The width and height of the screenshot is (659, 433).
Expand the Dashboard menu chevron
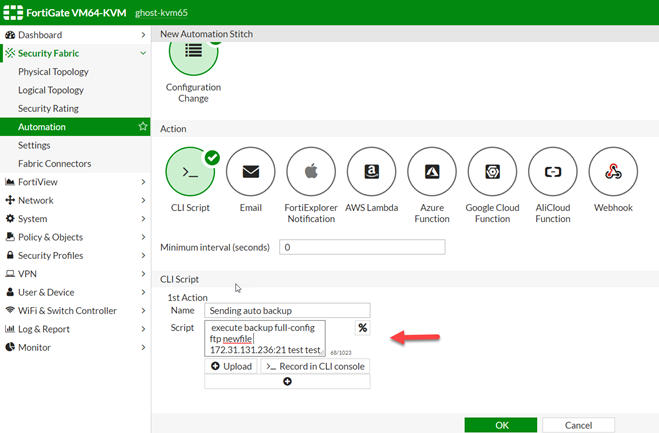coord(143,35)
